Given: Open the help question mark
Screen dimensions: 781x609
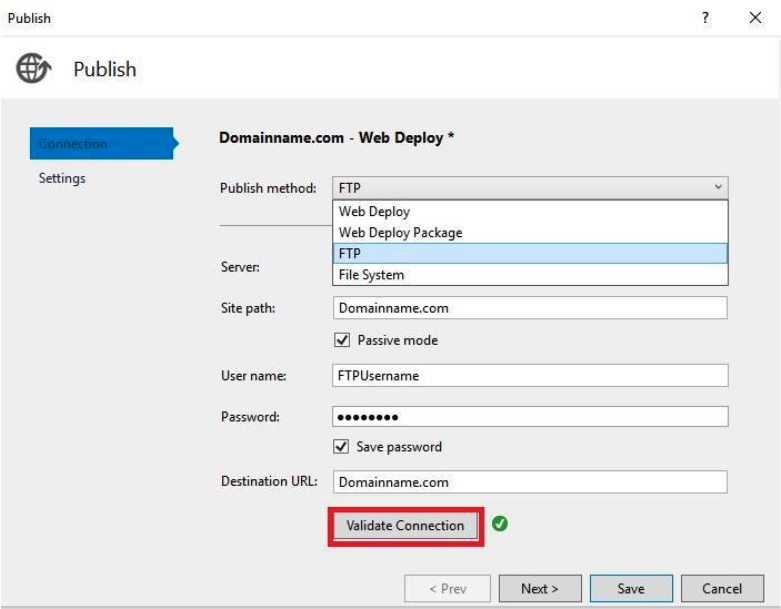Looking at the screenshot, I should [x=705, y=18].
